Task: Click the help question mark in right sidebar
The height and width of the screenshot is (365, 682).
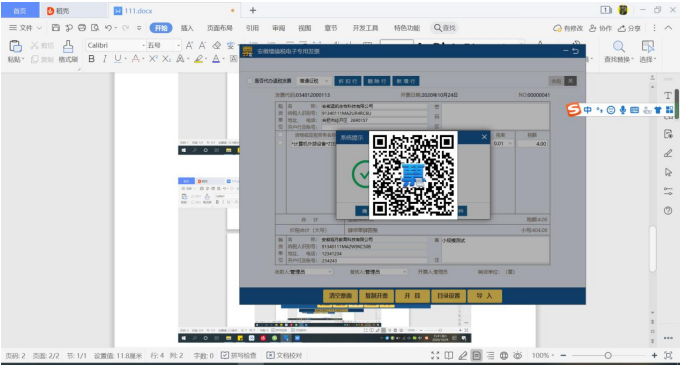Action: [x=669, y=211]
